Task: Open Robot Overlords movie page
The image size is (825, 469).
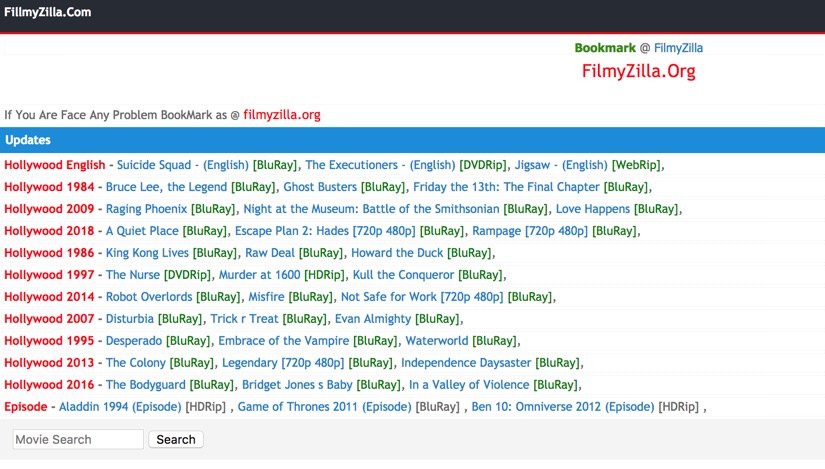Action: [149, 297]
